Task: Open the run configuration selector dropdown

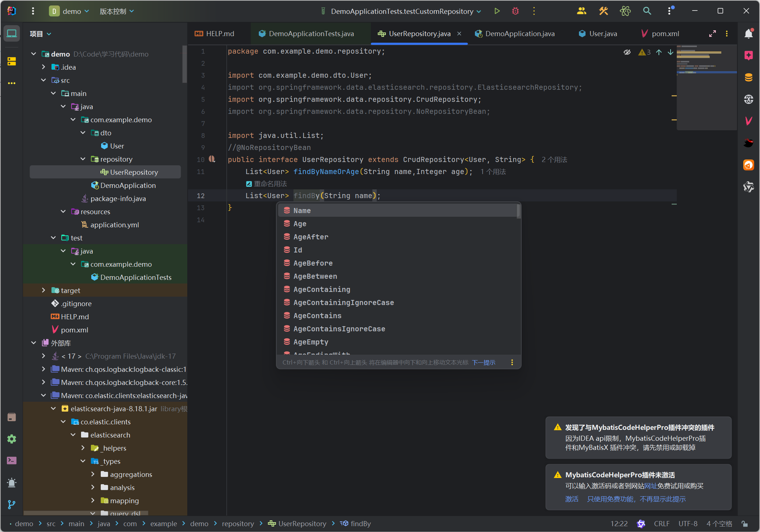Action: [x=401, y=11]
